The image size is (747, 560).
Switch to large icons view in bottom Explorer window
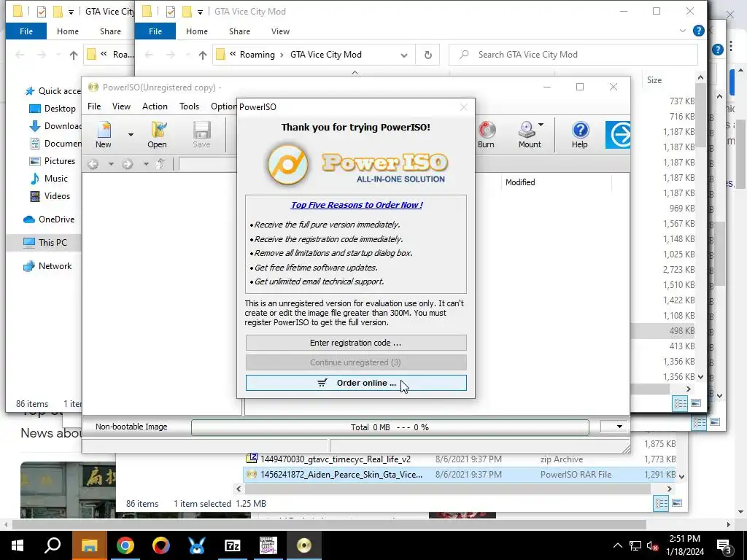tap(677, 503)
